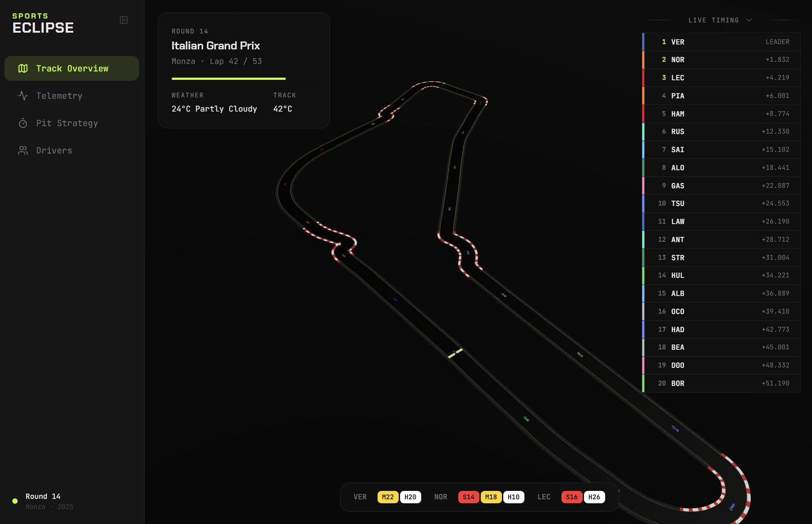
Task: Select TSU row in timing
Action: tap(721, 203)
